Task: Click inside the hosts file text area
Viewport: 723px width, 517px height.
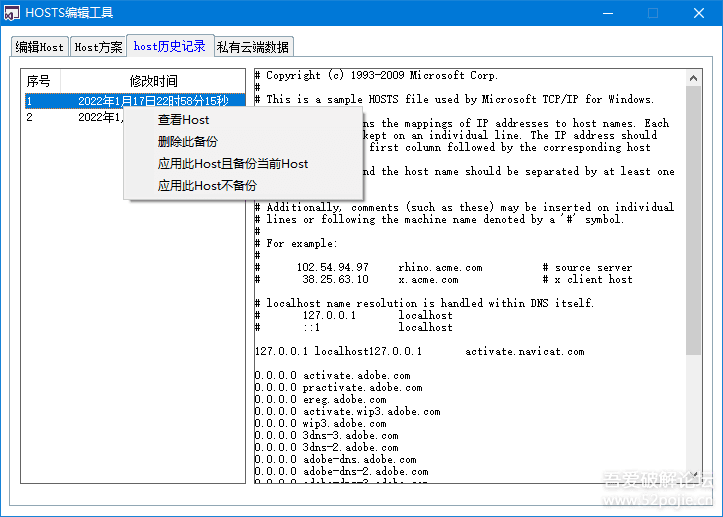Action: point(470,276)
